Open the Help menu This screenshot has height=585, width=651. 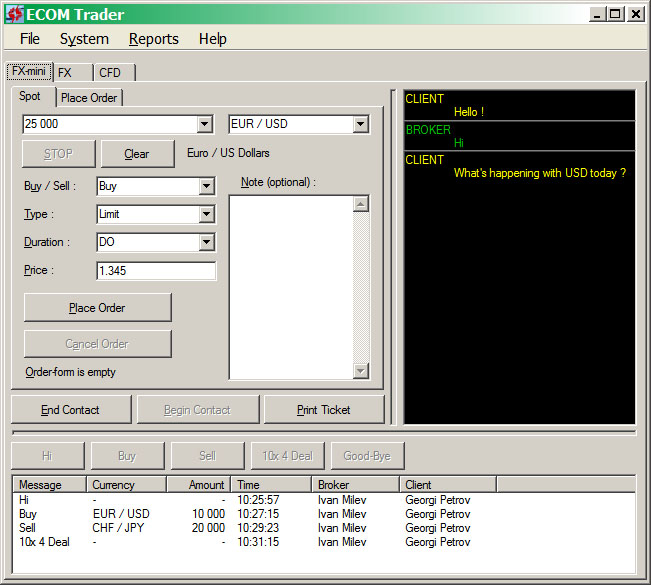pos(213,39)
